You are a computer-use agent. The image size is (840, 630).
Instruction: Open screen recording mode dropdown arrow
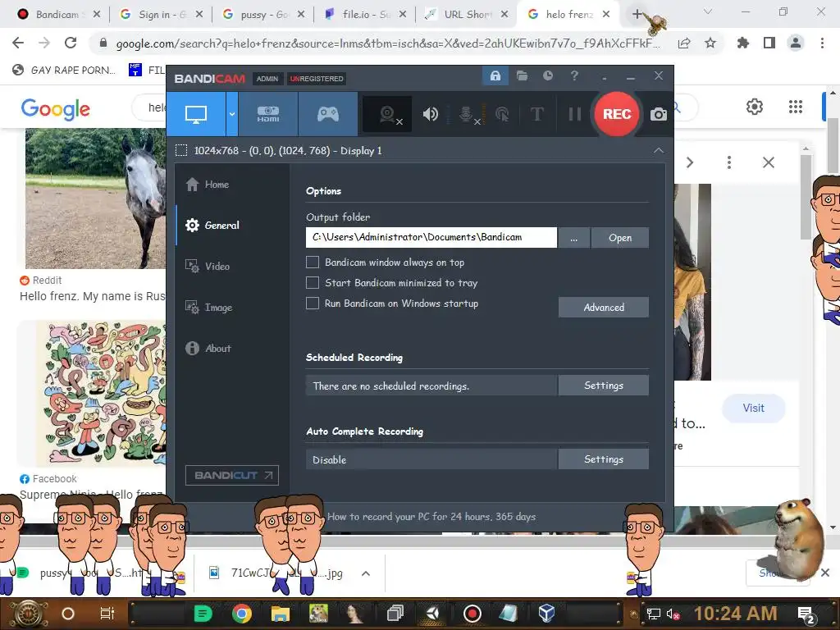click(232, 114)
